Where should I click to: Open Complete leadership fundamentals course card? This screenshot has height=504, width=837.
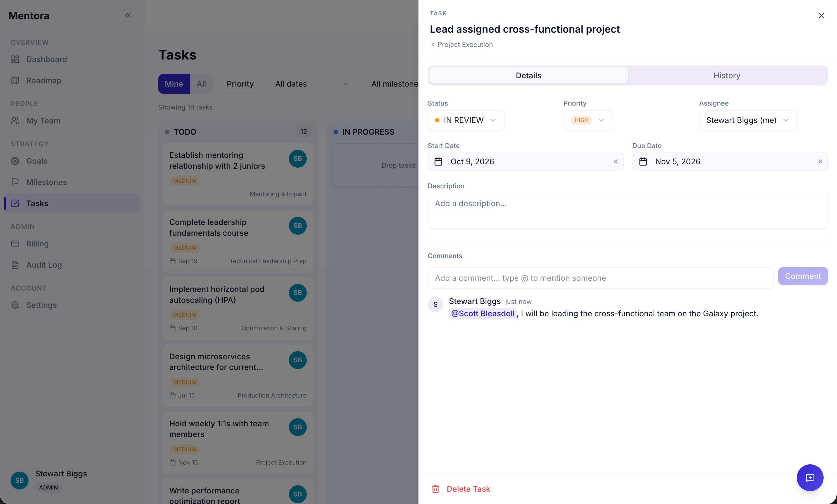coord(238,241)
